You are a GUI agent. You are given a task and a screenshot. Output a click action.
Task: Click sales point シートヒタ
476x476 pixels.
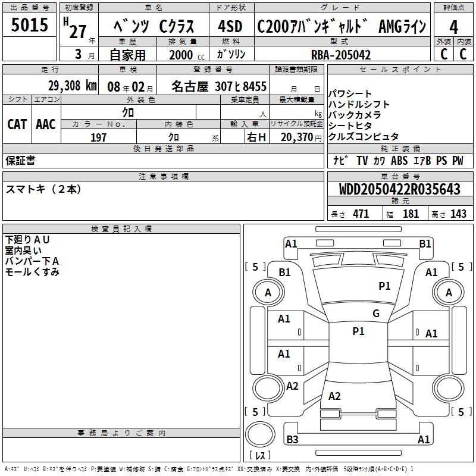pos(350,126)
